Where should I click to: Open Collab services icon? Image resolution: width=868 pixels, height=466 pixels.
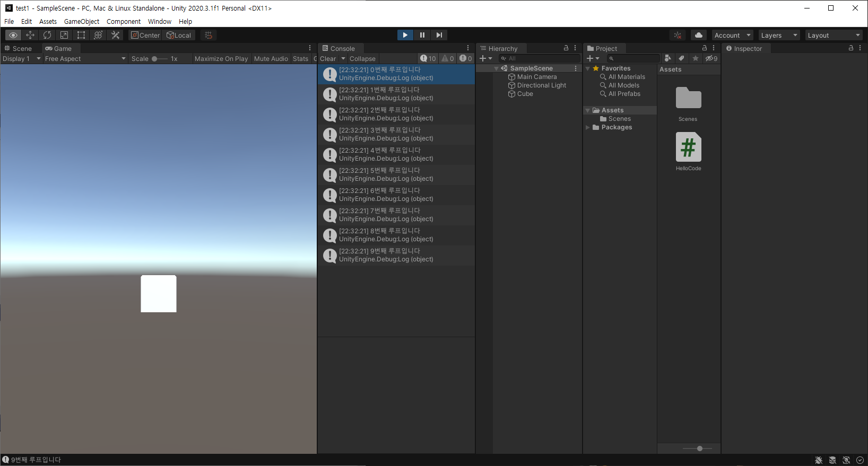tap(678, 35)
